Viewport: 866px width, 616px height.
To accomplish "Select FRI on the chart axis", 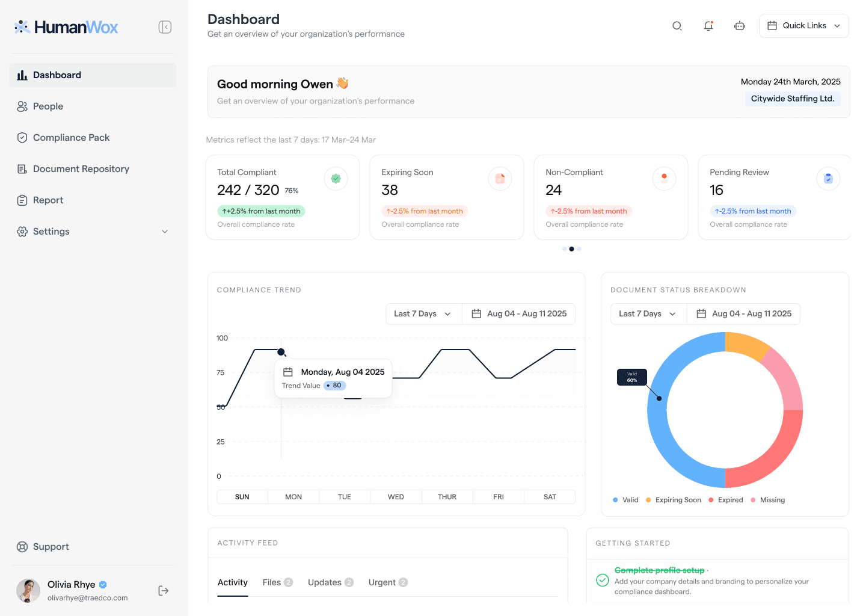I will tap(499, 497).
